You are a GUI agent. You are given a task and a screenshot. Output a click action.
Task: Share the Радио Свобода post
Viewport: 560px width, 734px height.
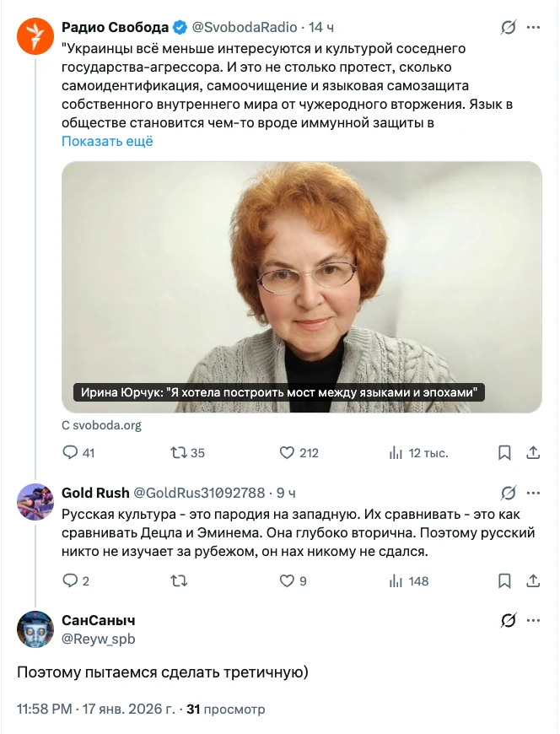point(532,453)
